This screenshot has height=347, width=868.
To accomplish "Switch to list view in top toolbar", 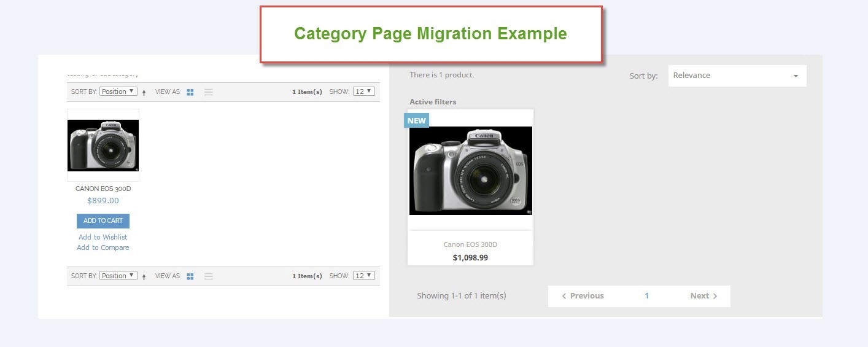I will [x=209, y=92].
